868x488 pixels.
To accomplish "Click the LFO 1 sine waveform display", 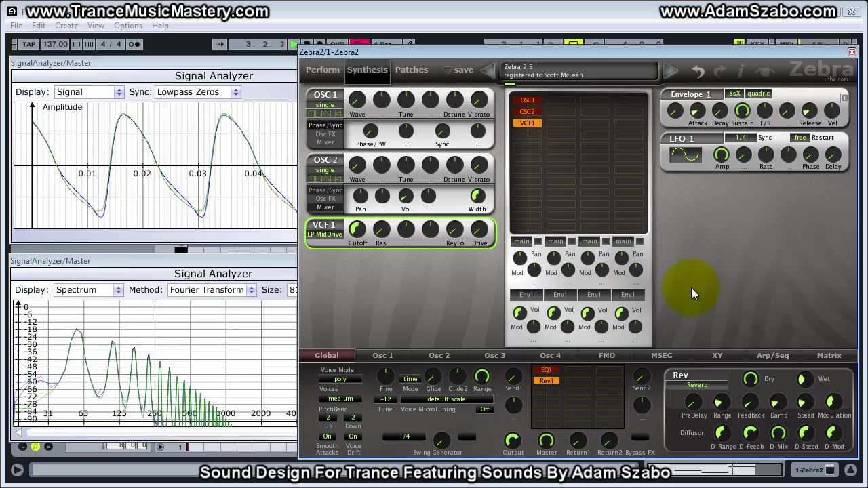I will [685, 155].
